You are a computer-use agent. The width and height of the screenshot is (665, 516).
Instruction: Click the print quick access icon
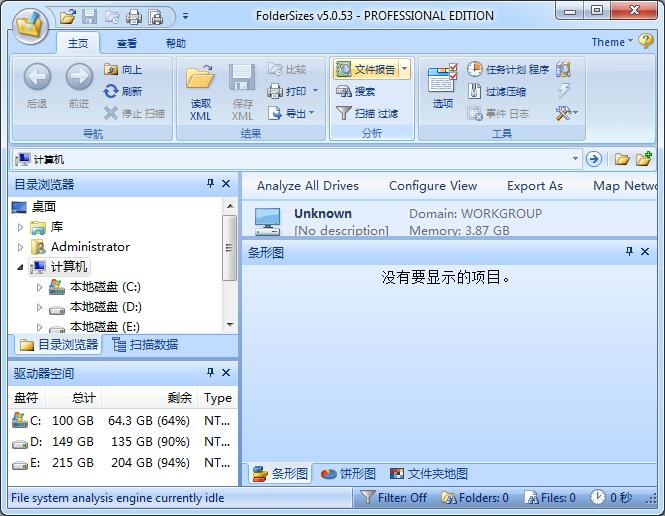pyautogui.click(x=134, y=17)
